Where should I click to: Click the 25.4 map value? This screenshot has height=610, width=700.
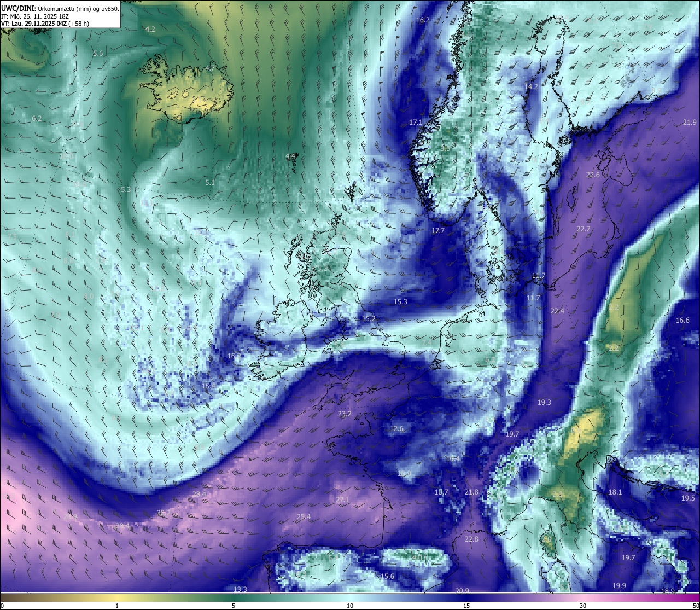coord(304,517)
